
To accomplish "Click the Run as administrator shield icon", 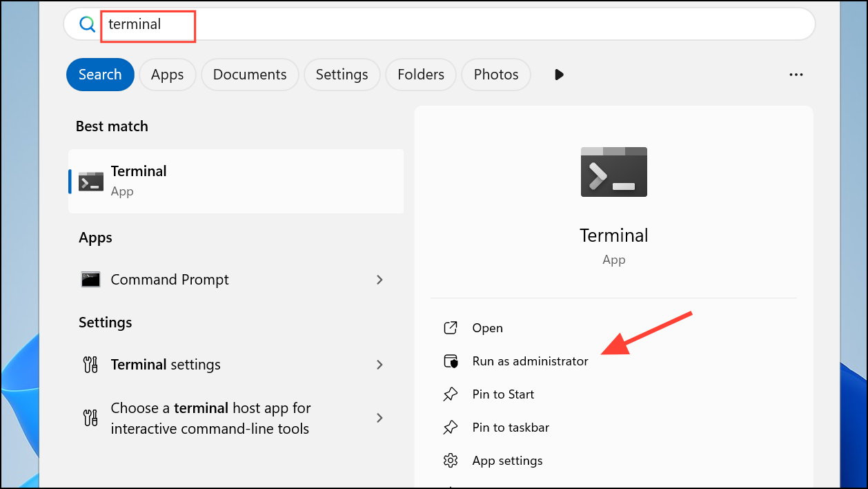I will 451,361.
